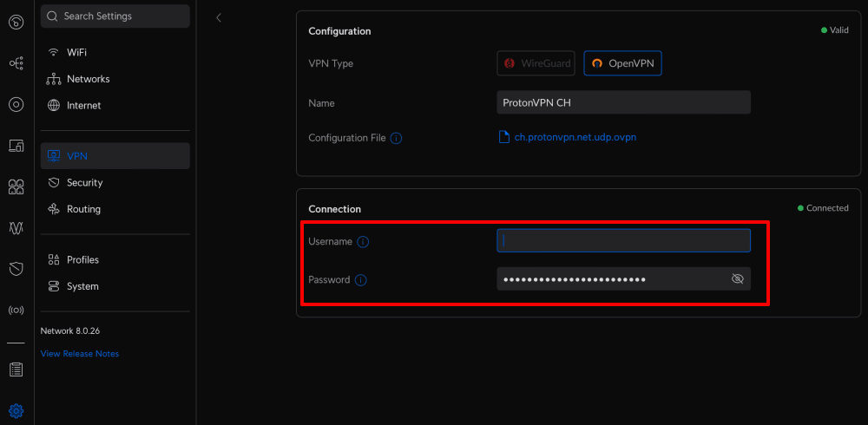868x425 pixels.
Task: Open the Topology view icon
Action: point(16,63)
